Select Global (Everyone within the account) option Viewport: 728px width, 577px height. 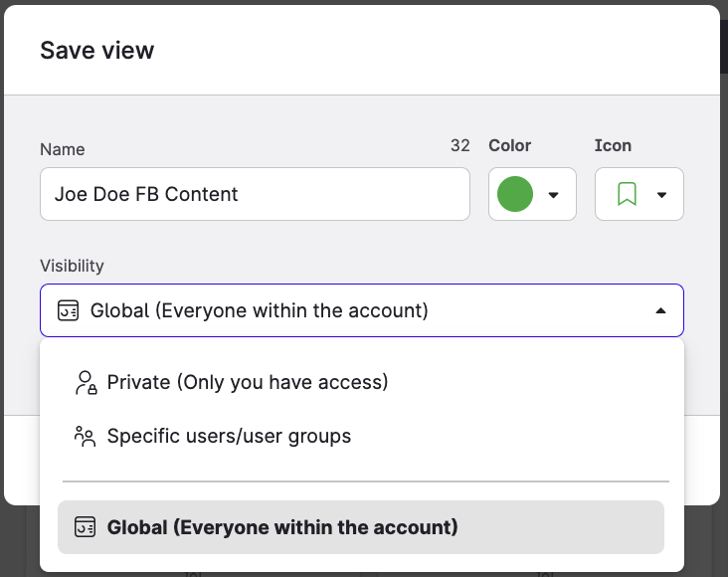pos(282,527)
